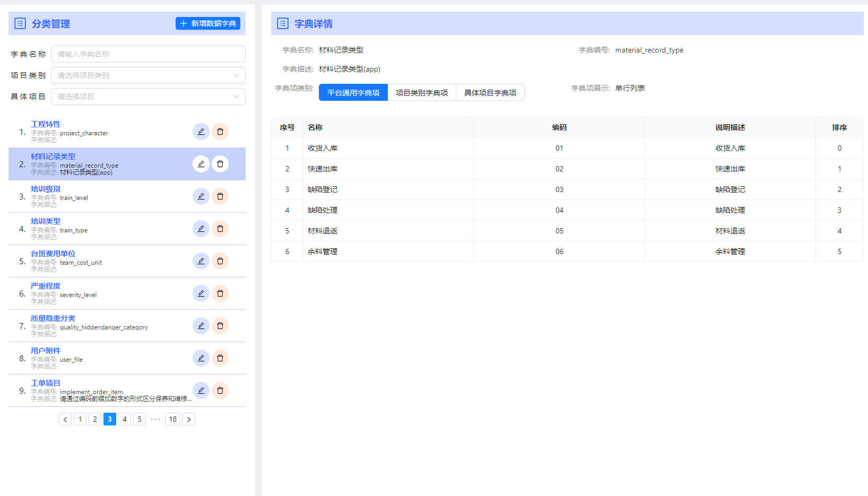This screenshot has height=496, width=868.
Task: Delete the 台班费用单位 dictionary entry
Action: 220,261
